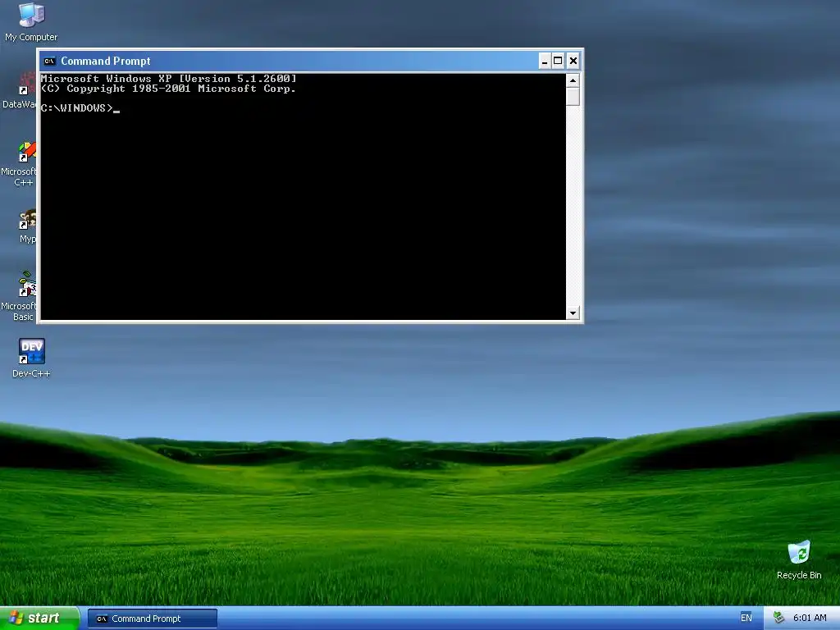Viewport: 840px width, 630px height.
Task: Click scroll down arrow in Command Prompt
Action: click(x=573, y=313)
